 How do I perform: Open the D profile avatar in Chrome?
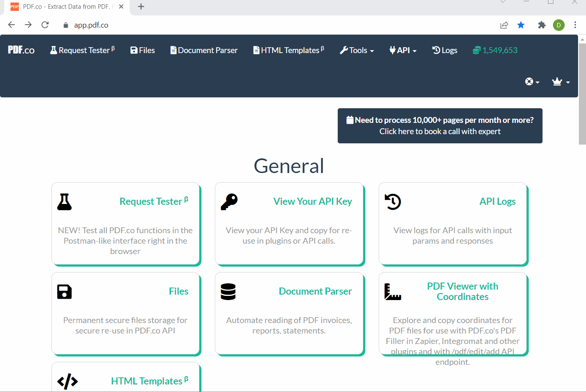click(x=559, y=25)
